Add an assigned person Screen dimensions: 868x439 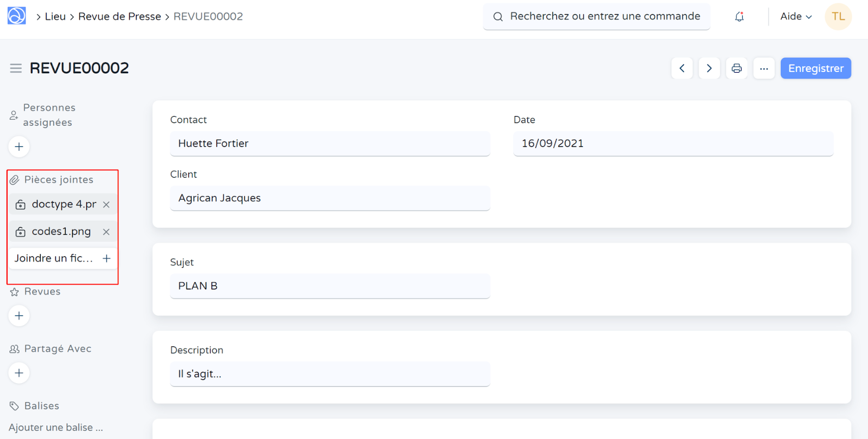(19, 147)
